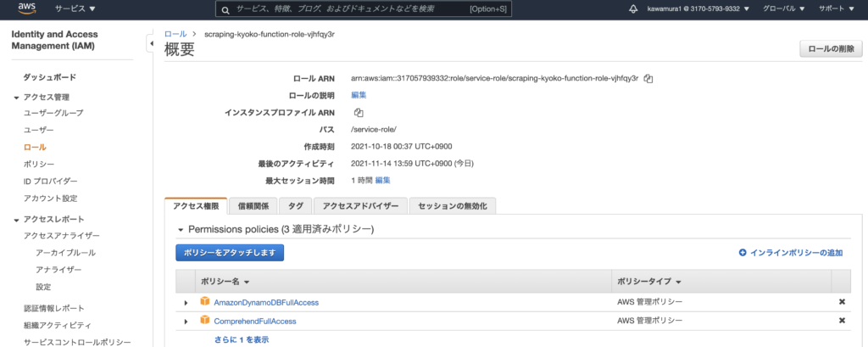Collapse the sidebar with the arrow handle

pyautogui.click(x=151, y=43)
